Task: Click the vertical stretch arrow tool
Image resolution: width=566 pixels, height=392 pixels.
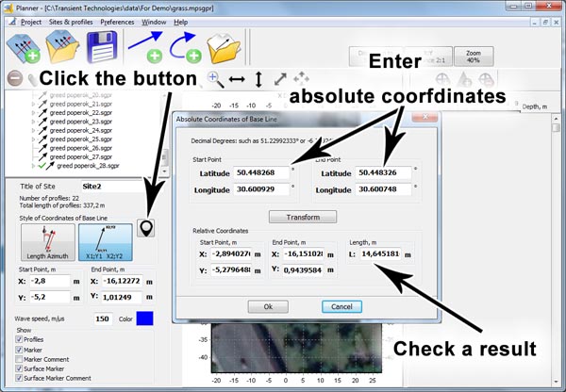Action: point(258,79)
